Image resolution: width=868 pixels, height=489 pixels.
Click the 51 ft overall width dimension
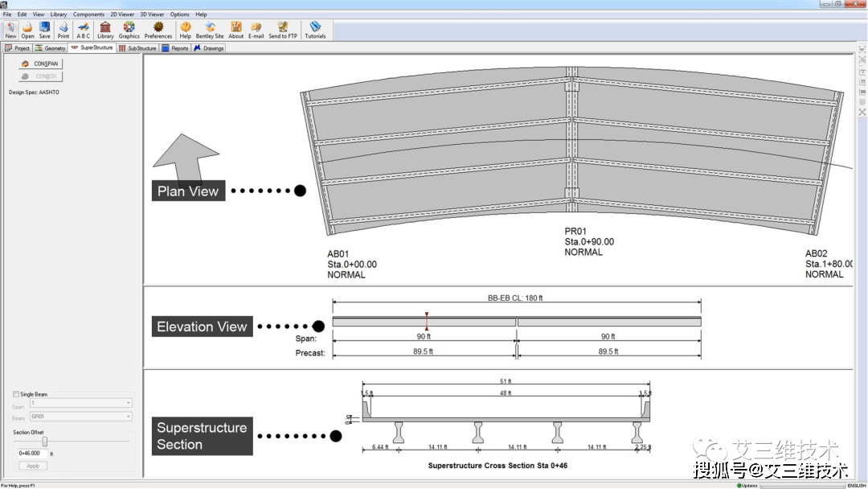click(x=506, y=381)
